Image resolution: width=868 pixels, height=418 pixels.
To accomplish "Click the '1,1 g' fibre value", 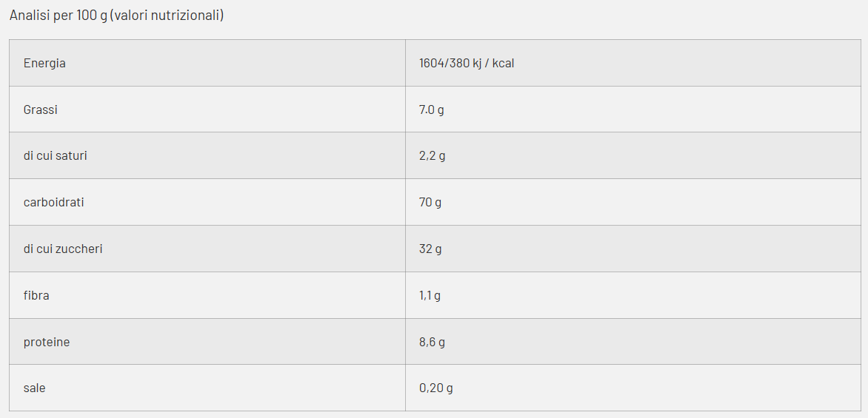I will (x=430, y=296).
